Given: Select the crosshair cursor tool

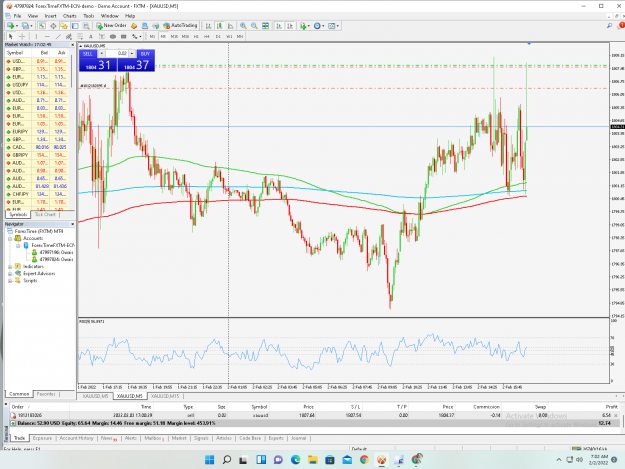Looking at the screenshot, I should pos(22,36).
